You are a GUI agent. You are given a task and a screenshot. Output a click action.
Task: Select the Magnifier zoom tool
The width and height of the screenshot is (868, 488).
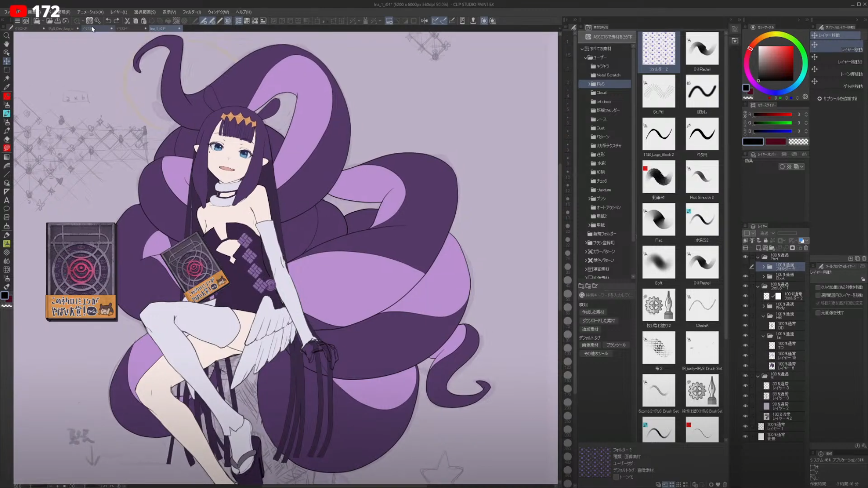[7, 36]
